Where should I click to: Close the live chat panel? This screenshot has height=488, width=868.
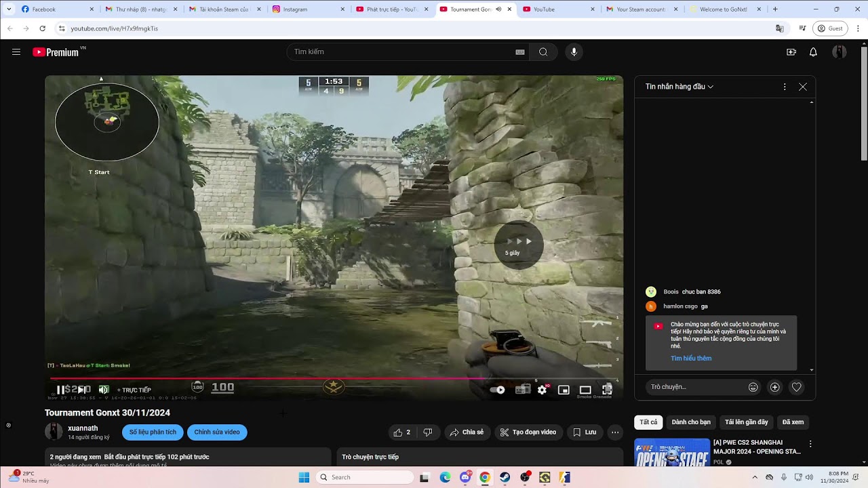click(803, 87)
